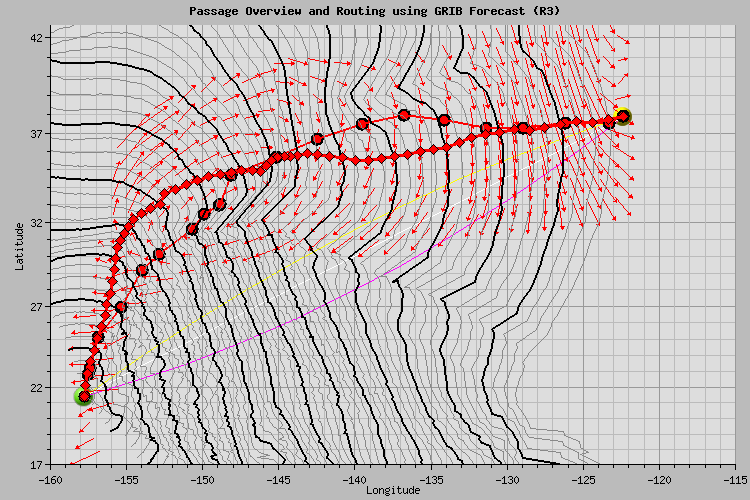Viewport: 750px width, 500px height.
Task: Click the -160 longitude tick label
Action: point(51,479)
